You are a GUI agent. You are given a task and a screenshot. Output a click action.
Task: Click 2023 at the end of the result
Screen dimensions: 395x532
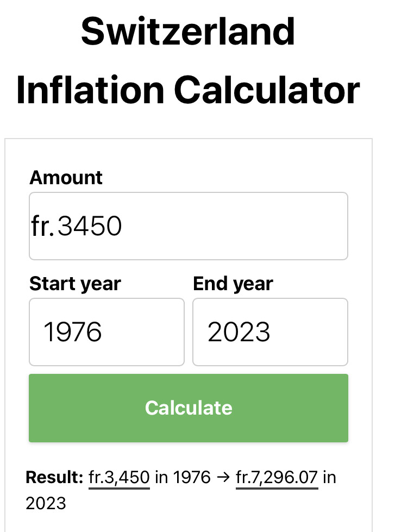pos(46,503)
